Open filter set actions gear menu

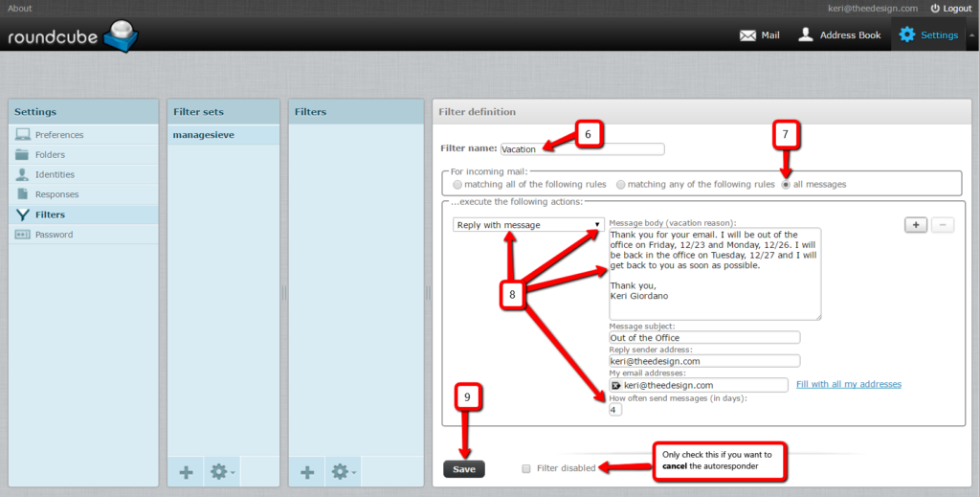(221, 471)
